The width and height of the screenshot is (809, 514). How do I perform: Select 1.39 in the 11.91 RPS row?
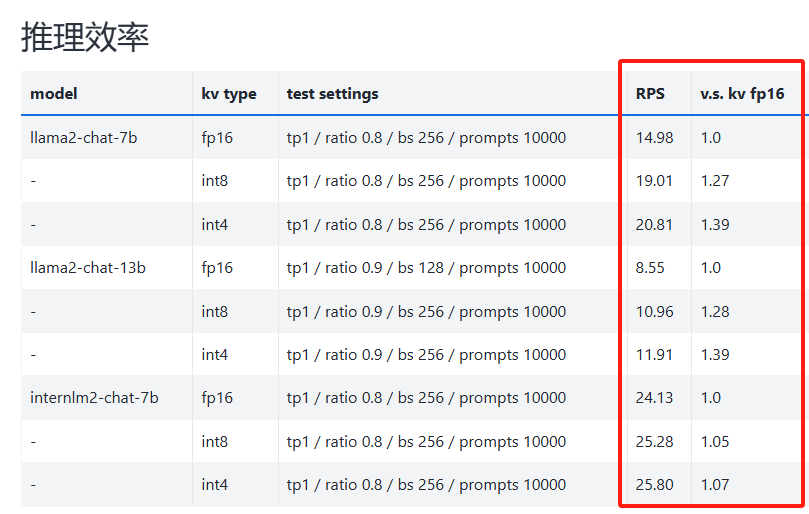(x=715, y=355)
